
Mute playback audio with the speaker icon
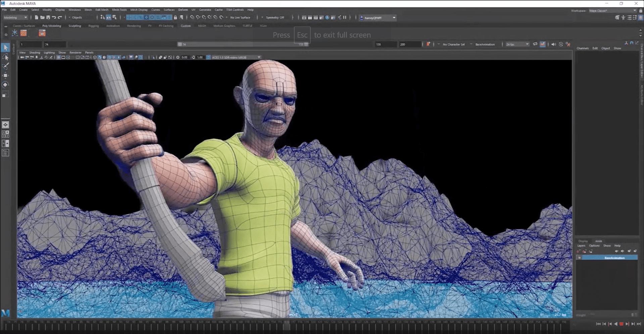pyautogui.click(x=554, y=44)
